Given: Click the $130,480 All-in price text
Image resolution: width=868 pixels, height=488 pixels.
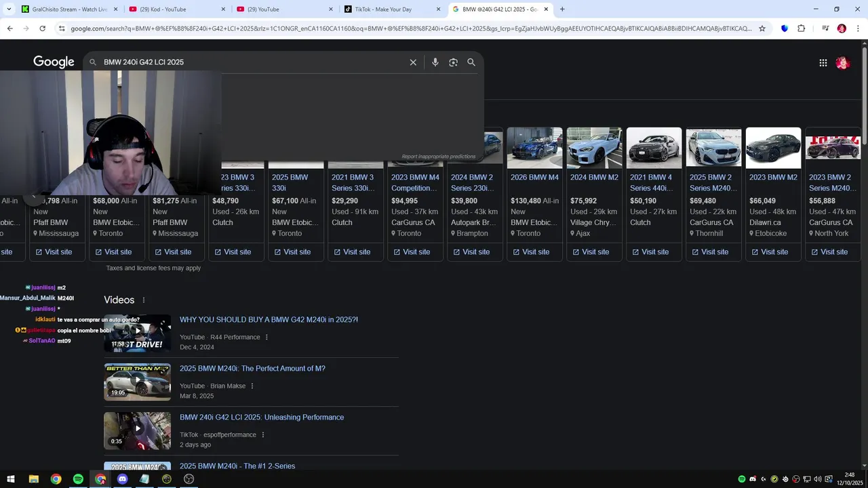Looking at the screenshot, I should coord(534,201).
